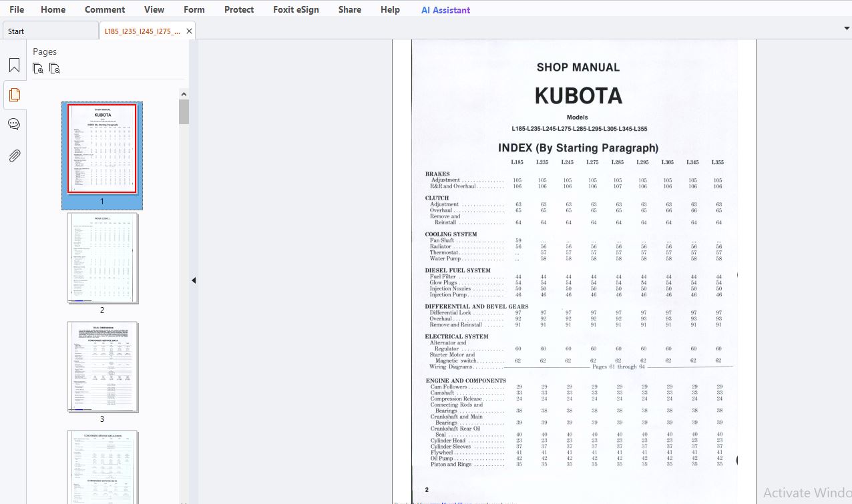Open the Protect ribbon tab

239,9
